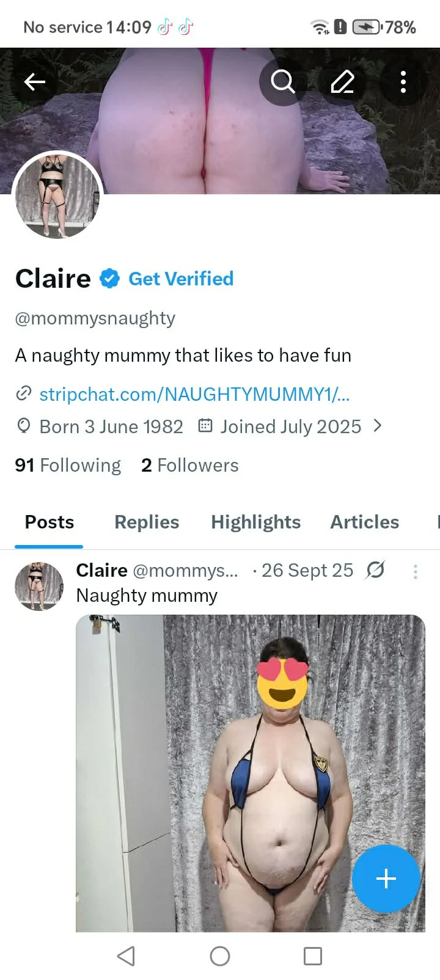The width and height of the screenshot is (440, 980).
Task: Open Android recent apps square button
Action: point(312,956)
